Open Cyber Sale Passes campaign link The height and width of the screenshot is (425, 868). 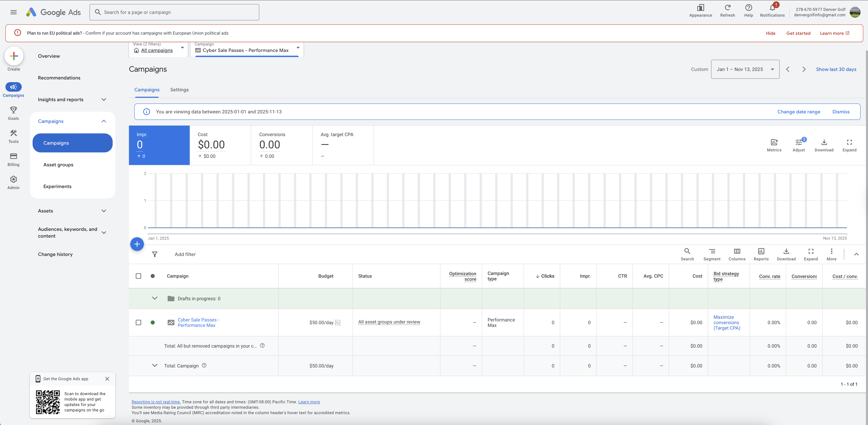tap(199, 322)
